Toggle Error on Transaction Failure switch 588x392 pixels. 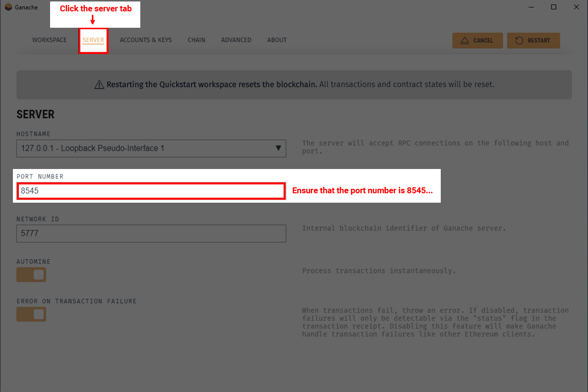(x=31, y=314)
